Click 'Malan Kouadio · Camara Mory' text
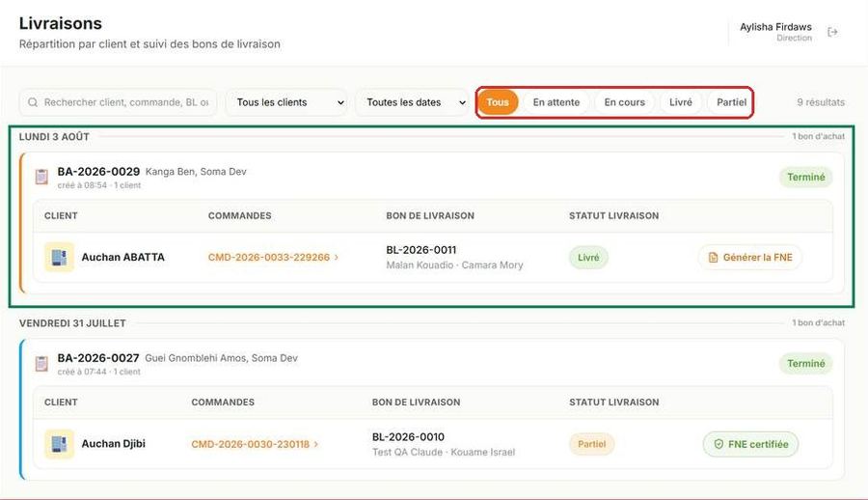The height and width of the screenshot is (500, 868). (x=454, y=265)
